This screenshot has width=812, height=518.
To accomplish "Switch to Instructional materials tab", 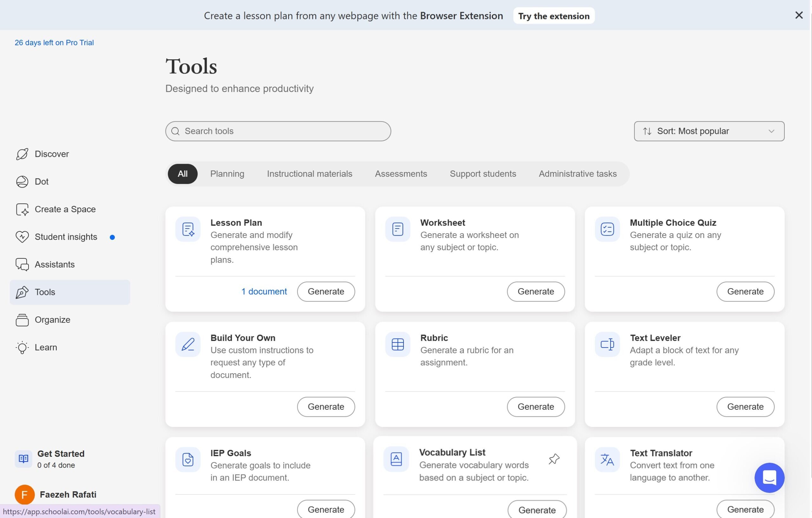I will (x=310, y=174).
